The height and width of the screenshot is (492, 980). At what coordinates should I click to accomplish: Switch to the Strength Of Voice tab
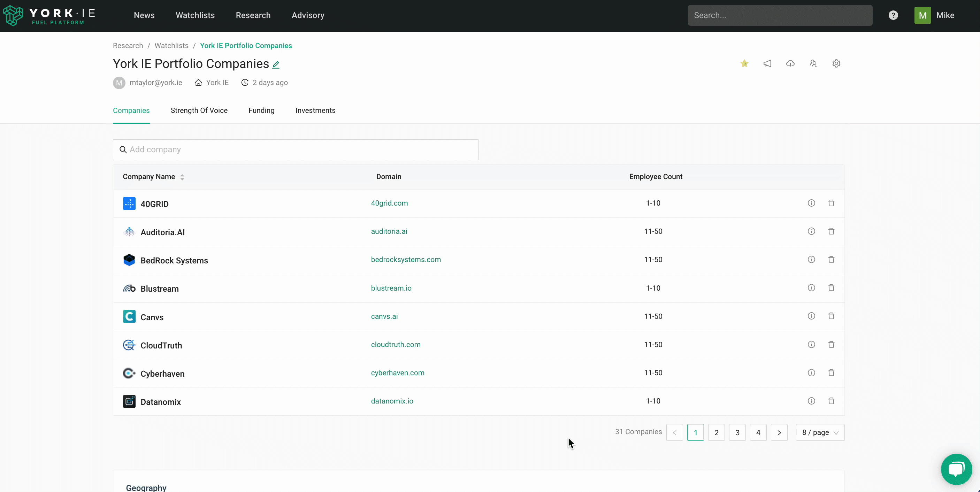[199, 110]
